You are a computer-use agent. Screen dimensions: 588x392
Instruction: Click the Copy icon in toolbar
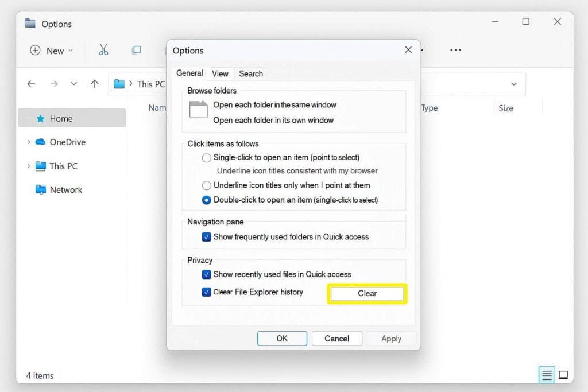[x=136, y=50]
